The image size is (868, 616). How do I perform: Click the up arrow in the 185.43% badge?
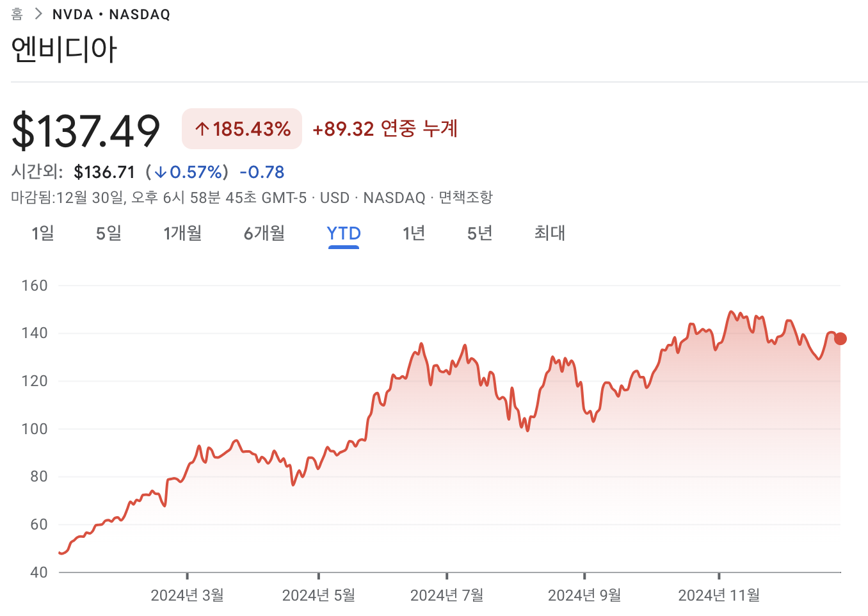[x=202, y=129]
